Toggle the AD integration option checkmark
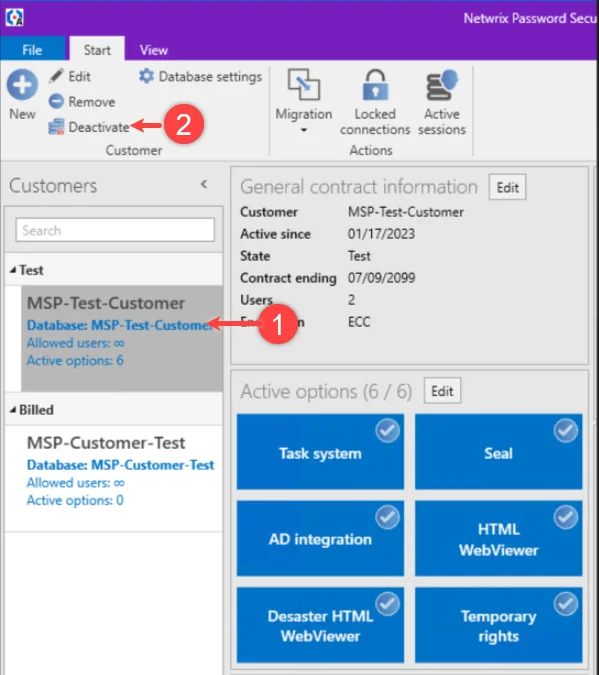 pos(388,517)
